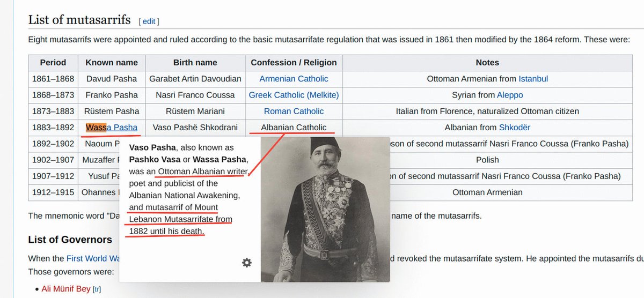
Task: Open the popup settings gear icon
Action: click(246, 263)
